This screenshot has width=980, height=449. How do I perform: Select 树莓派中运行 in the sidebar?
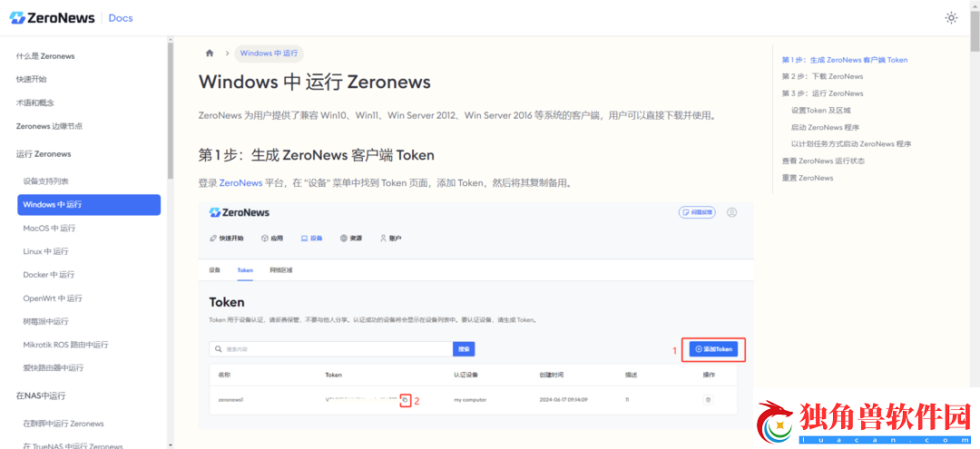45,322
